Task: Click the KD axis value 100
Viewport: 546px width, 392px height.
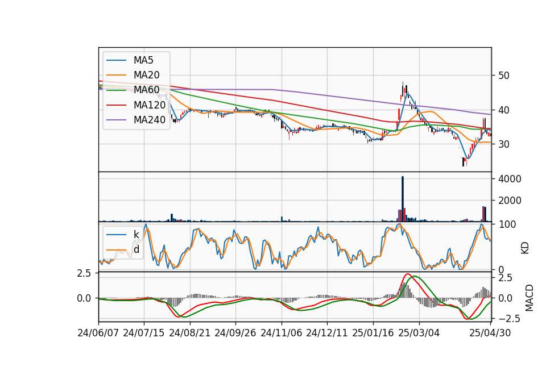Action: (507, 225)
